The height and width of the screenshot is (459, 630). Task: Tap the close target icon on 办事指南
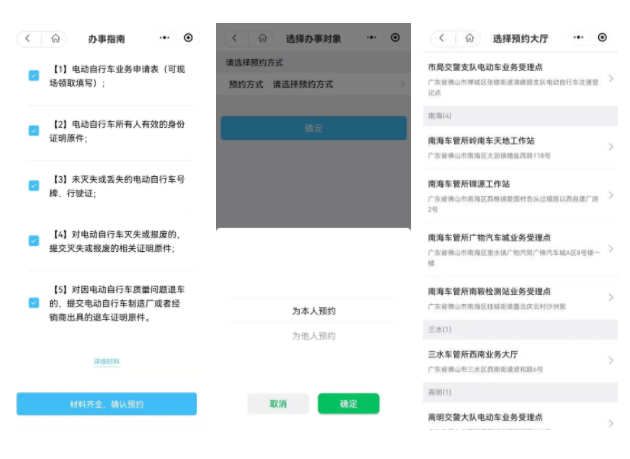pyautogui.click(x=189, y=38)
